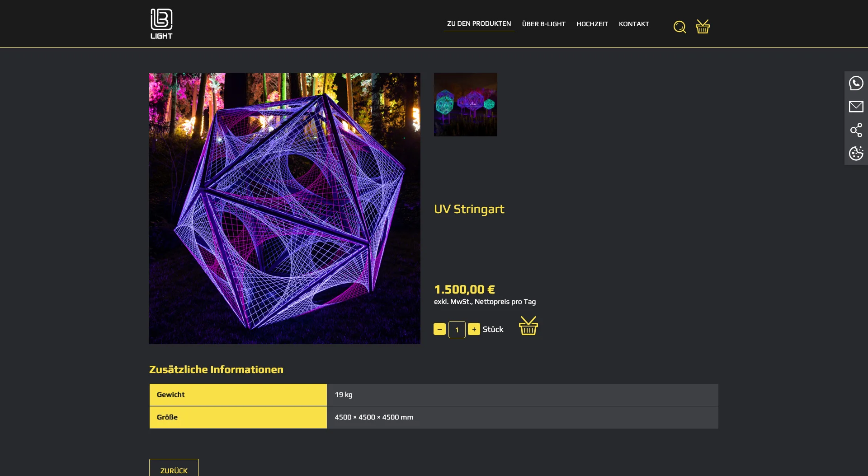Click the UV Stringart product title
This screenshot has height=476, width=868.
[x=469, y=209]
